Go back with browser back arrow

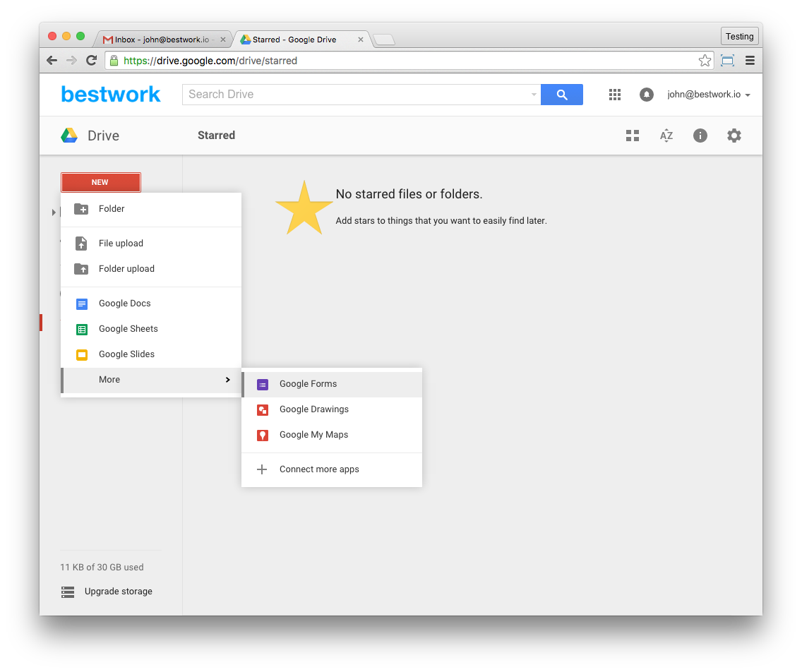[x=52, y=60]
